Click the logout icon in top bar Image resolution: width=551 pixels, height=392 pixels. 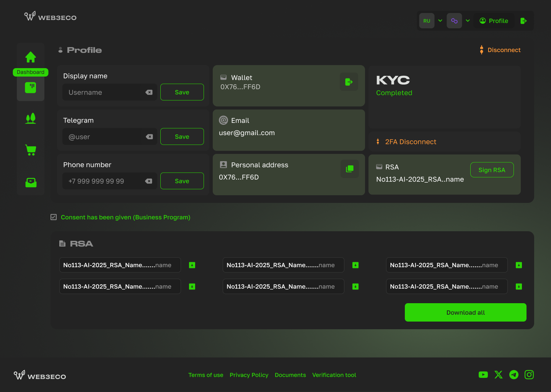pos(524,21)
